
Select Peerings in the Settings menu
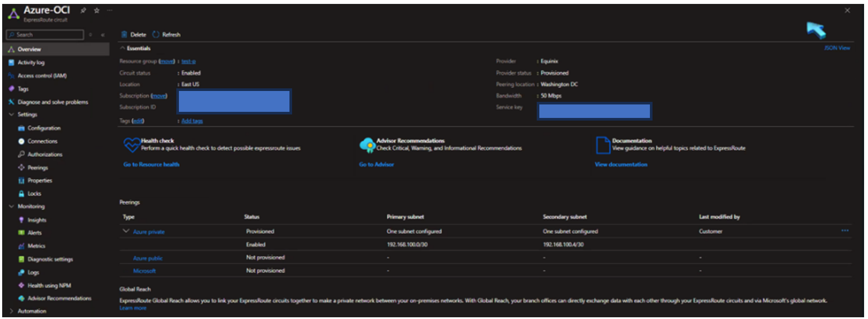[37, 168]
